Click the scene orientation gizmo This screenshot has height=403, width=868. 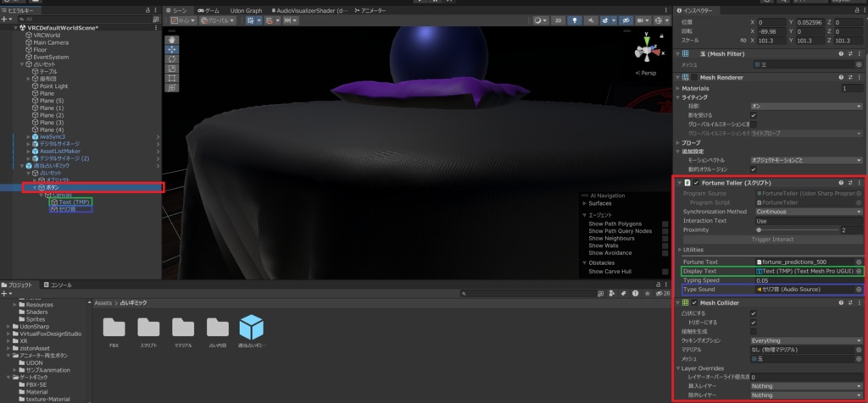tap(647, 51)
